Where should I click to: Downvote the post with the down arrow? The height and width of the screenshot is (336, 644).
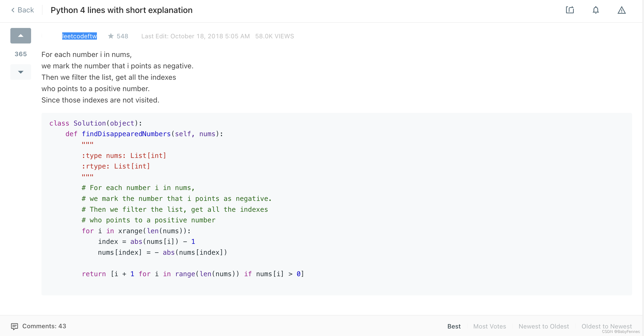(21, 72)
